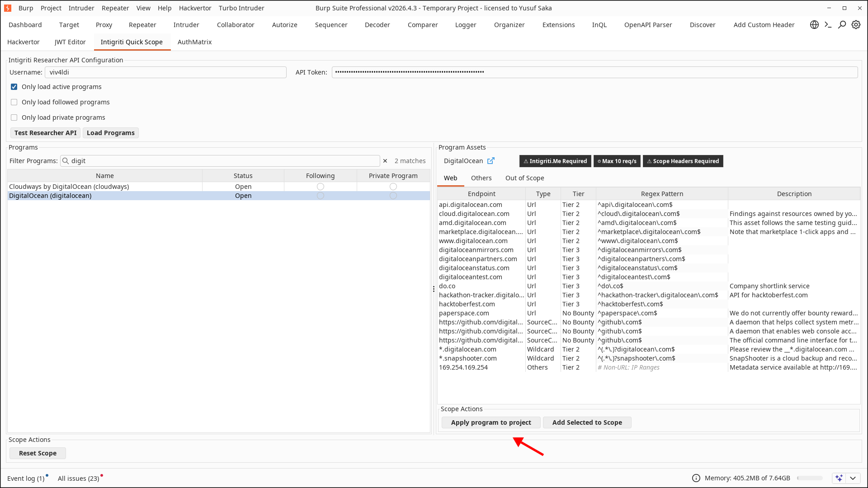The width and height of the screenshot is (868, 488).
Task: Open the terminal prompt icon
Action: click(x=828, y=25)
